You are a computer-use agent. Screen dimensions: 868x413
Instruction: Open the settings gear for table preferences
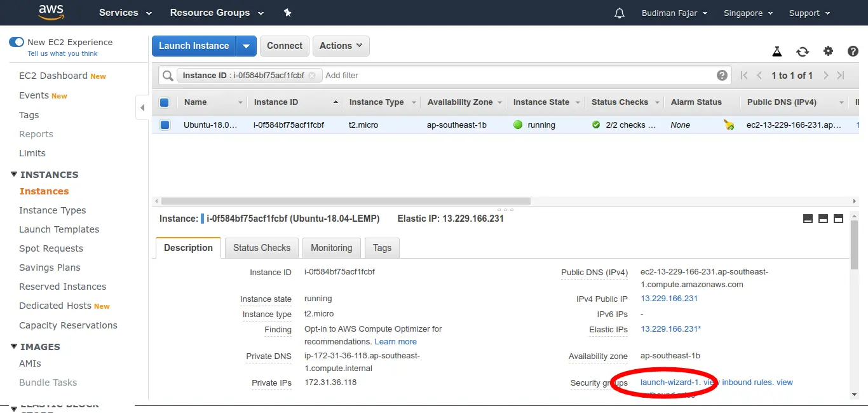(x=828, y=51)
